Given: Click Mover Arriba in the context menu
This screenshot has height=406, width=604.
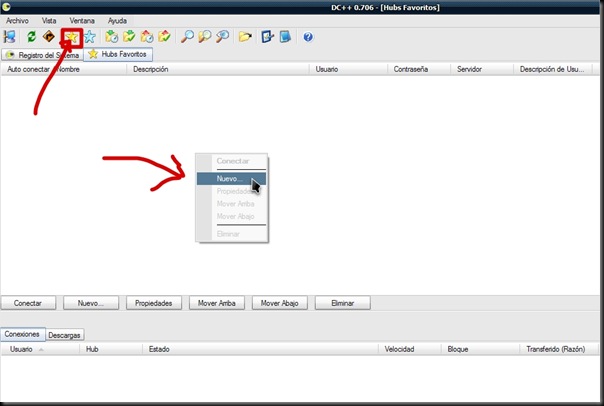Looking at the screenshot, I should coord(231,204).
